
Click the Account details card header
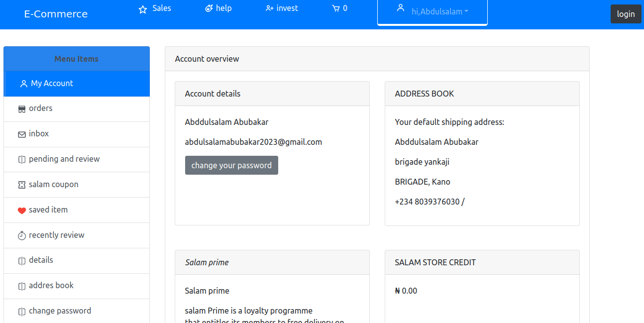pos(272,94)
